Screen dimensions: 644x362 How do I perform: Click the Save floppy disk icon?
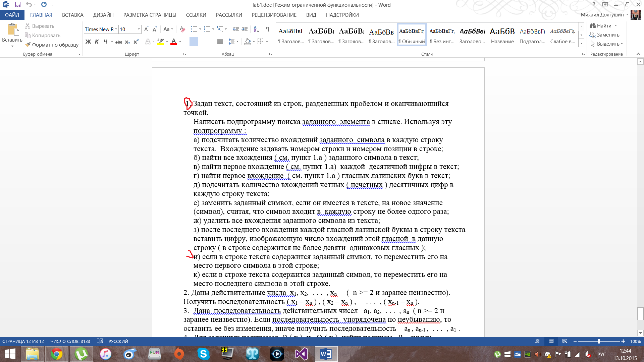[x=18, y=5]
